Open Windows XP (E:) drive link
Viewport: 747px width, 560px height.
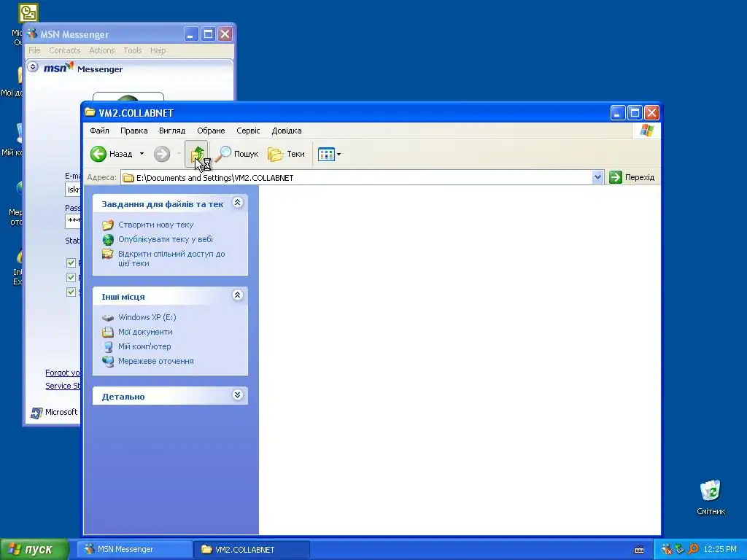[147, 317]
